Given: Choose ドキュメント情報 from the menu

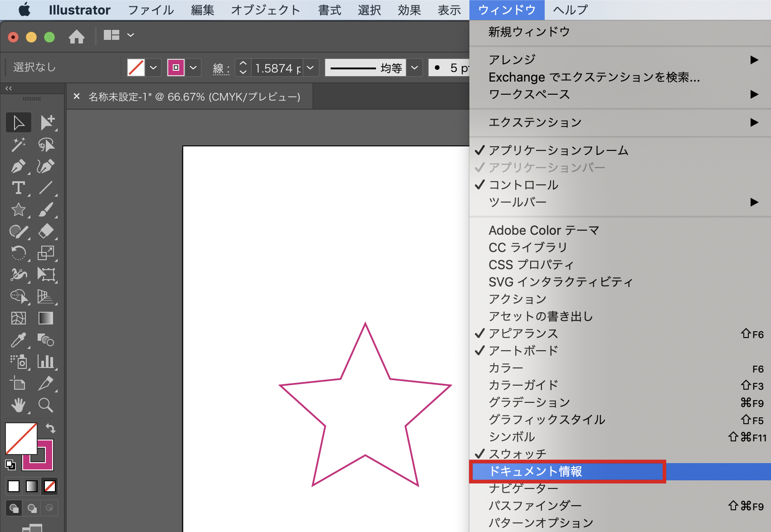Looking at the screenshot, I should click(x=535, y=471).
